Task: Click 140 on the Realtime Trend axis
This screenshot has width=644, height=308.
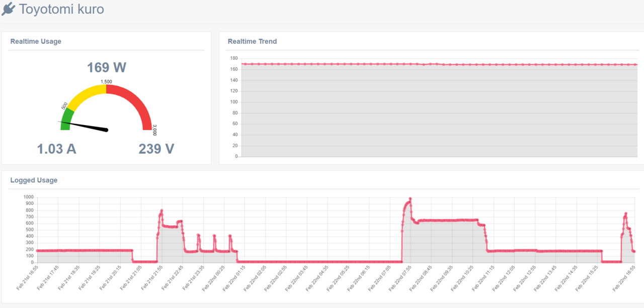Action: tap(233, 80)
